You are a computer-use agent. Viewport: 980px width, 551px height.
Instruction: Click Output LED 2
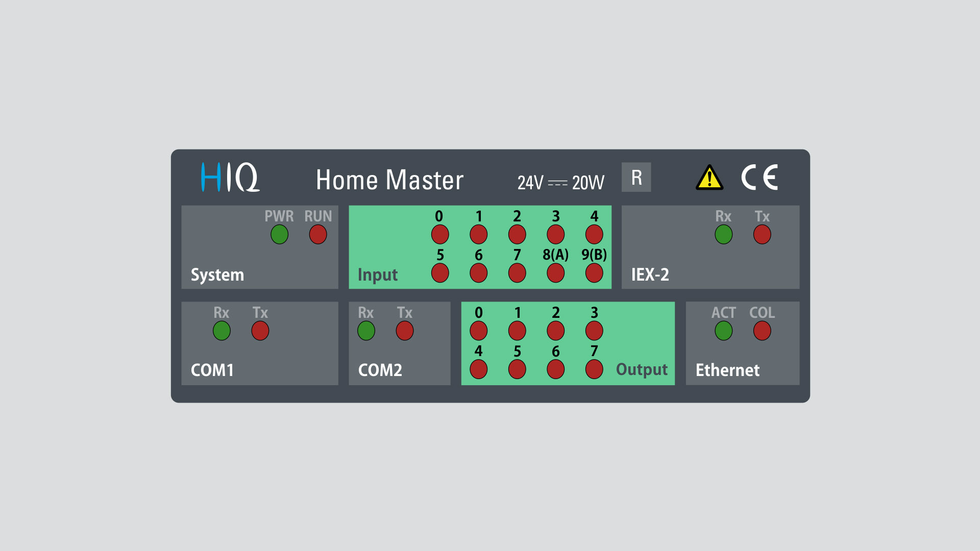[555, 331]
